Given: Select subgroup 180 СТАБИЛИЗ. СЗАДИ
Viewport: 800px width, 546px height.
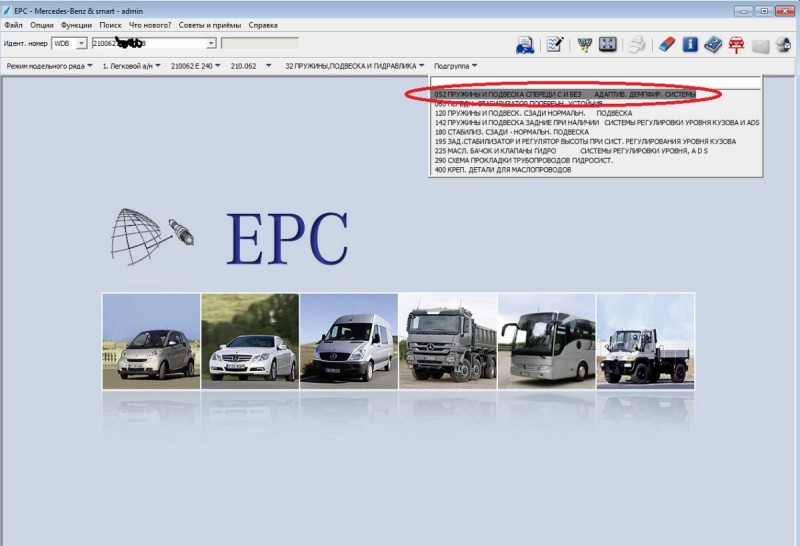Looking at the screenshot, I should tap(512, 132).
